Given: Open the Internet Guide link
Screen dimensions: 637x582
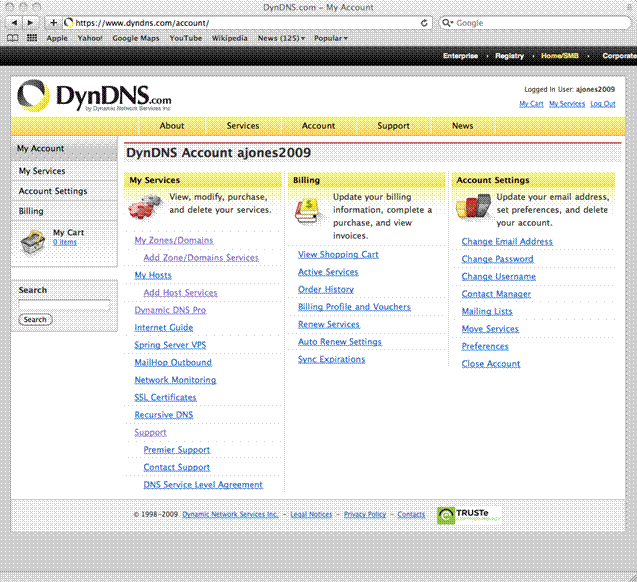Looking at the screenshot, I should 164,328.
